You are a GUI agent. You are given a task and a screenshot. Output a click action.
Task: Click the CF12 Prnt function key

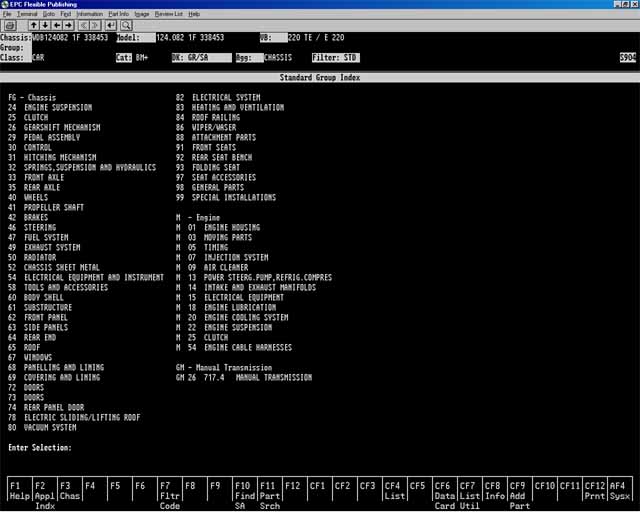(595, 491)
